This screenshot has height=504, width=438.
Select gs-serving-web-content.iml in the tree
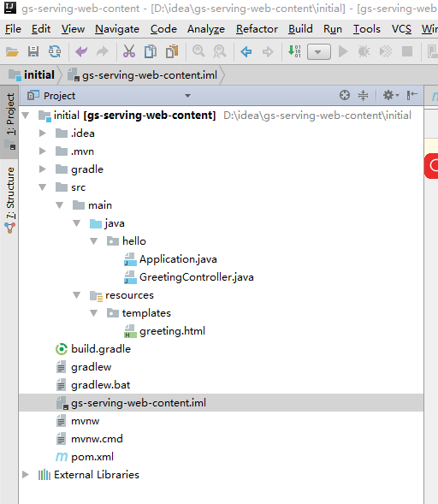coord(221,403)
